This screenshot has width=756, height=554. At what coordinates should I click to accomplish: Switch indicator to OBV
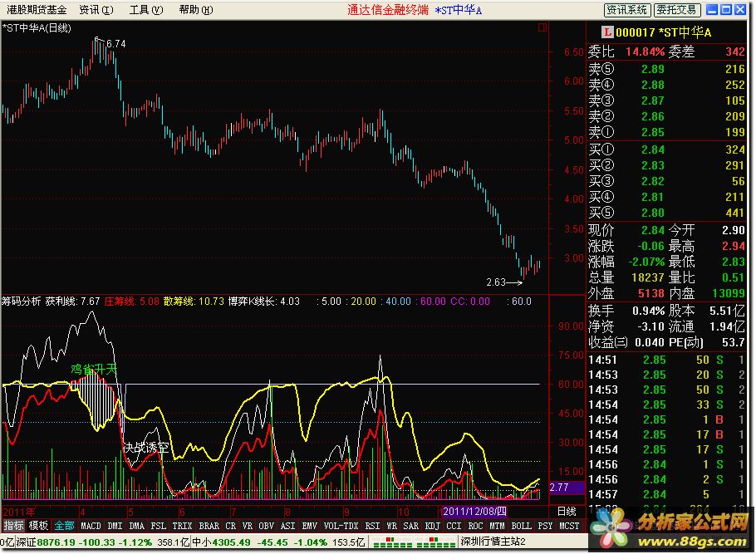tap(266, 526)
